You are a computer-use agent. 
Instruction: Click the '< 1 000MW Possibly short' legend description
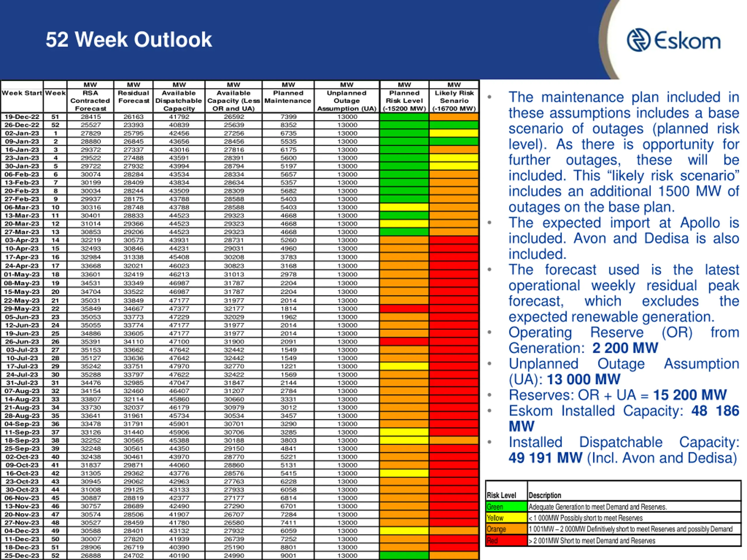pos(586,518)
